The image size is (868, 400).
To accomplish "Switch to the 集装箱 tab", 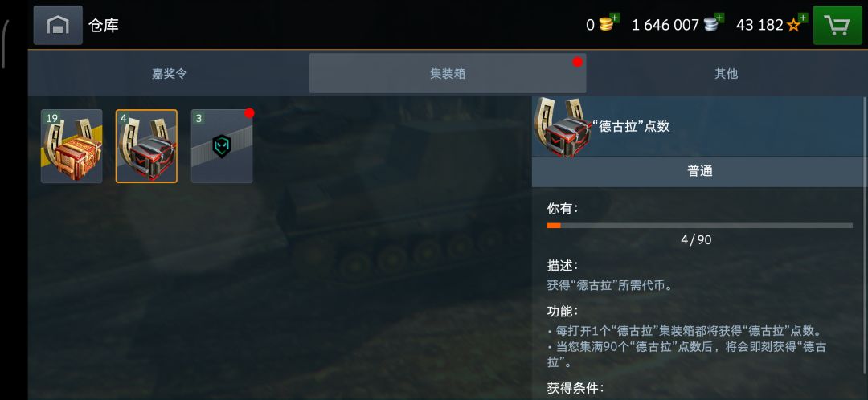I will (x=448, y=74).
